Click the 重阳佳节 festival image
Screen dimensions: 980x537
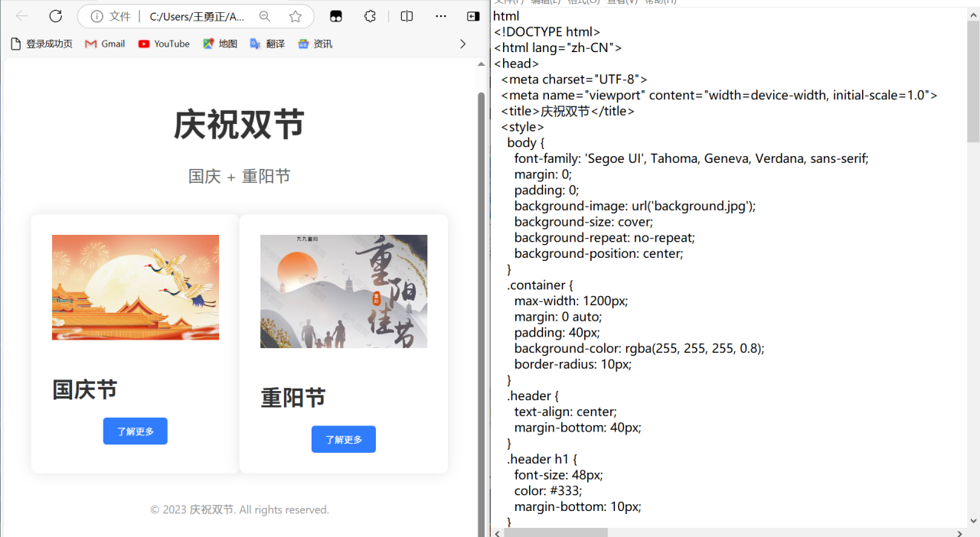coord(344,291)
